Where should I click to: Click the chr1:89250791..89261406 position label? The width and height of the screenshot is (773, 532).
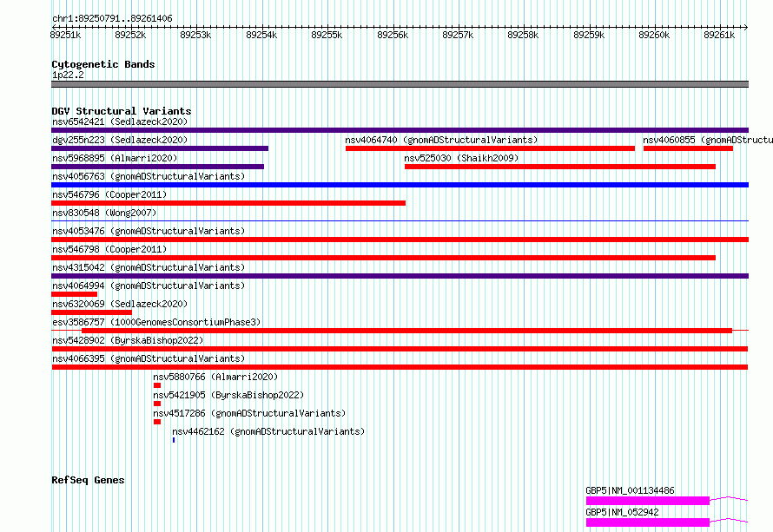(x=112, y=19)
